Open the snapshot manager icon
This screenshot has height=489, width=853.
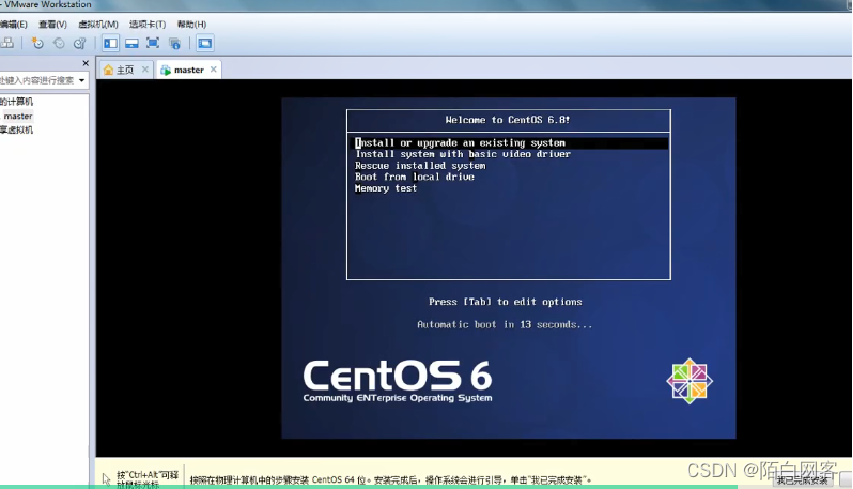80,42
